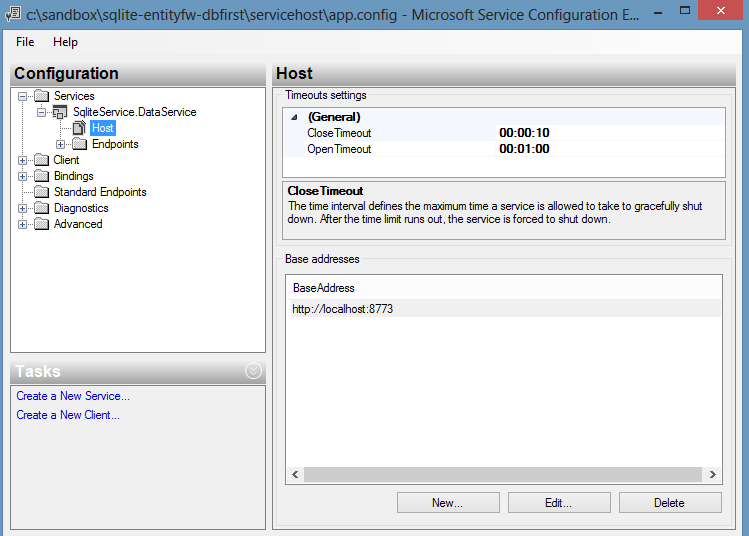Collapse the Services tree node
The image size is (749, 536).
22,96
